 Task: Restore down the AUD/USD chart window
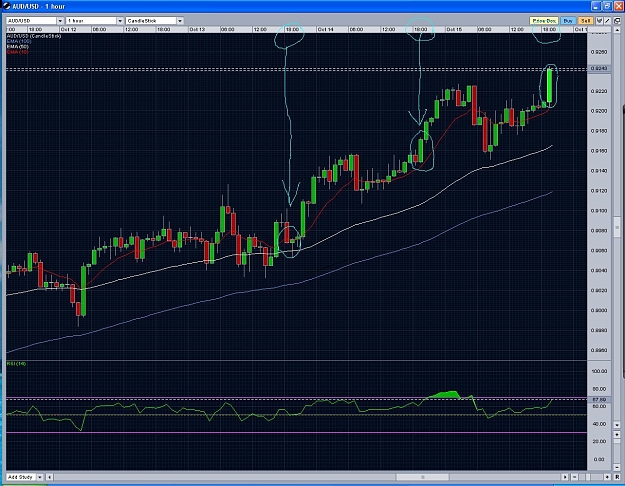pyautogui.click(x=607, y=6)
